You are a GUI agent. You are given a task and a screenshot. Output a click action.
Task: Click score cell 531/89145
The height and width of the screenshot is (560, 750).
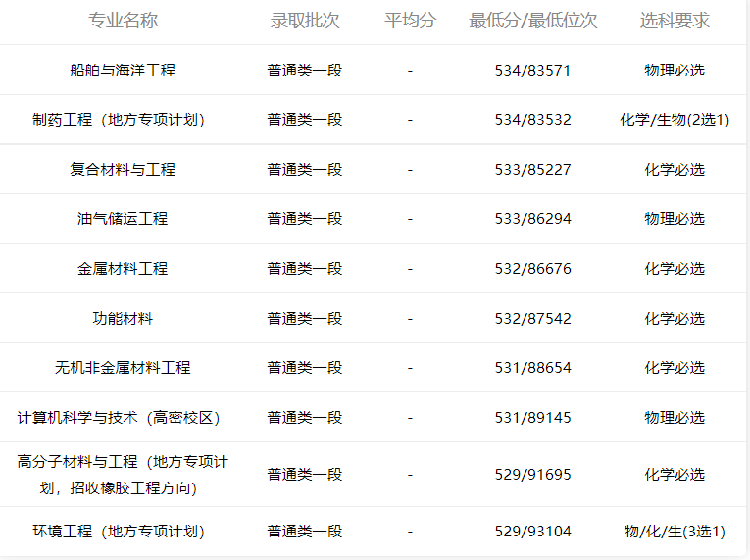point(533,418)
